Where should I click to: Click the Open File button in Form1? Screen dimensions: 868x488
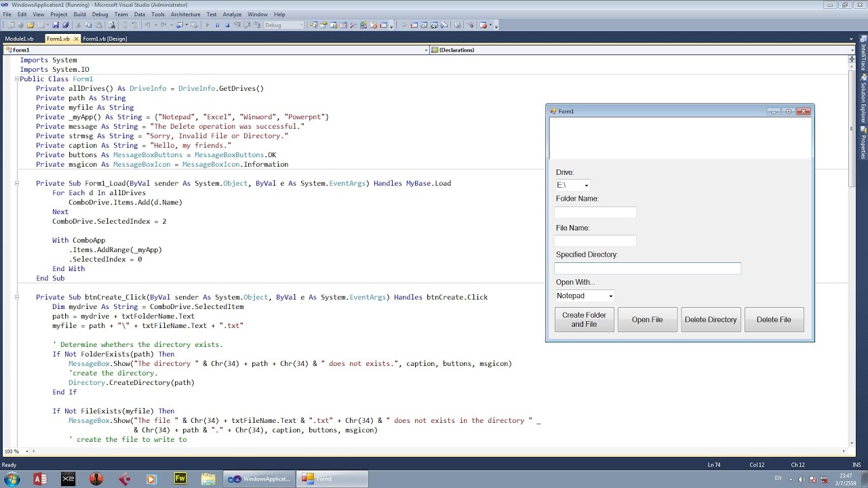(x=647, y=320)
